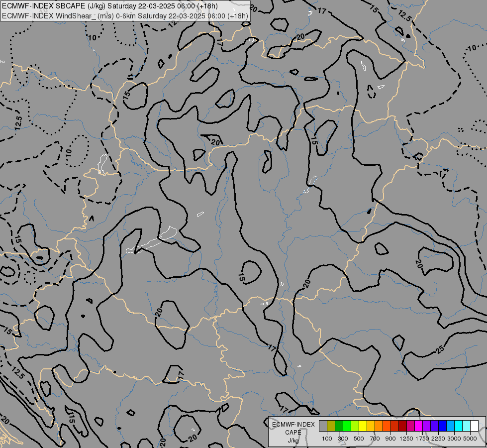Click the 25 m/s wind shear contour label
487x448 pixels.
(440, 350)
